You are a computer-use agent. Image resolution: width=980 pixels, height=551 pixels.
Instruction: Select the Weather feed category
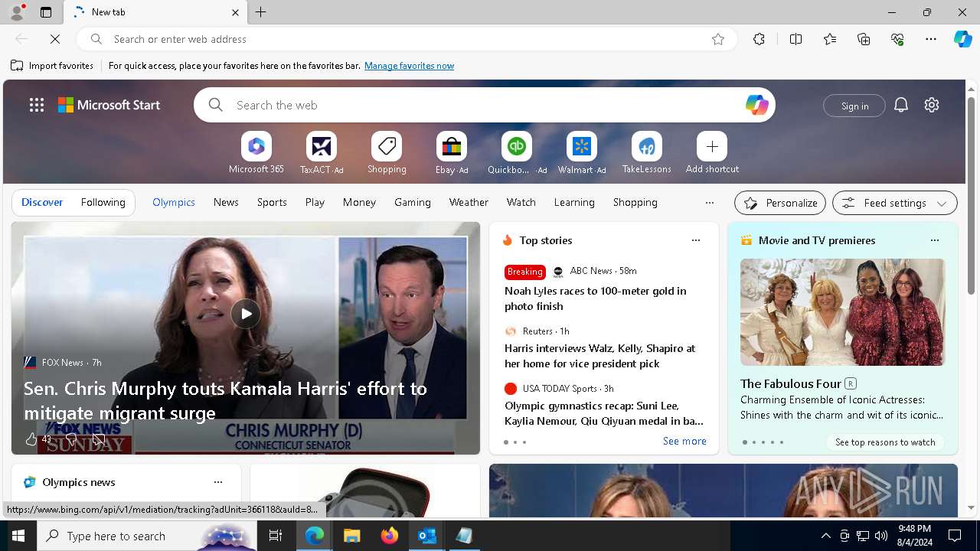[x=469, y=202]
